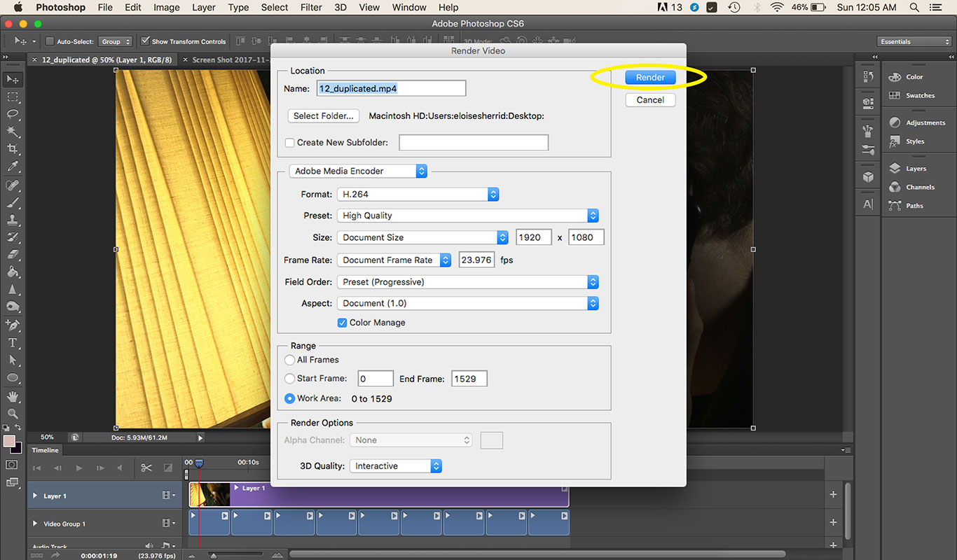Select the Crop tool
The width and height of the screenshot is (957, 560).
coord(13,149)
